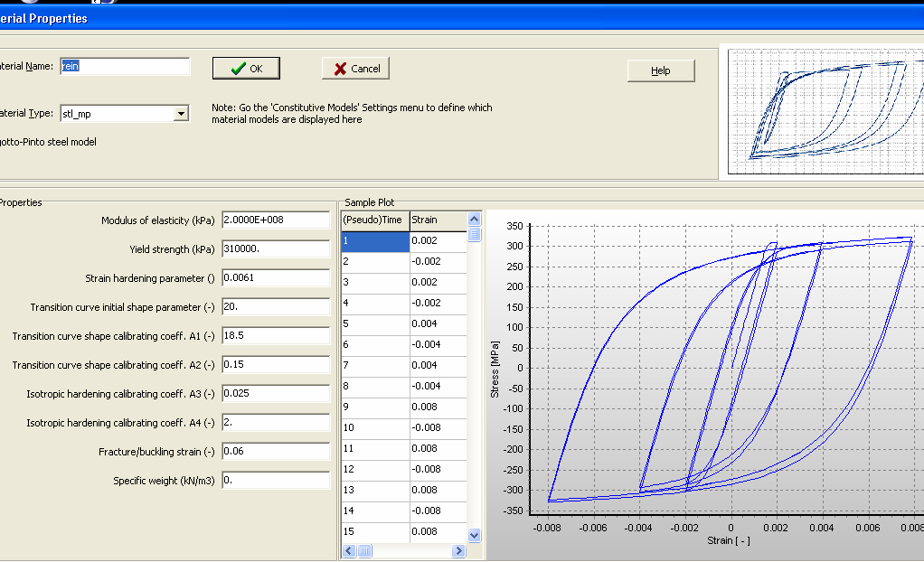Select strain cell in pseudo-time row 2
This screenshot has width=924, height=562.
[438, 261]
